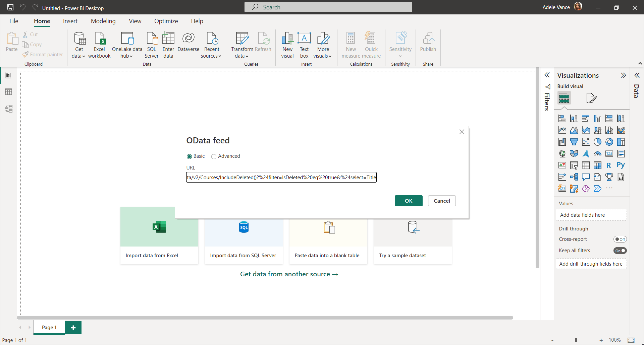Switch to the Insert ribbon tab
This screenshot has height=345, width=644.
[70, 21]
